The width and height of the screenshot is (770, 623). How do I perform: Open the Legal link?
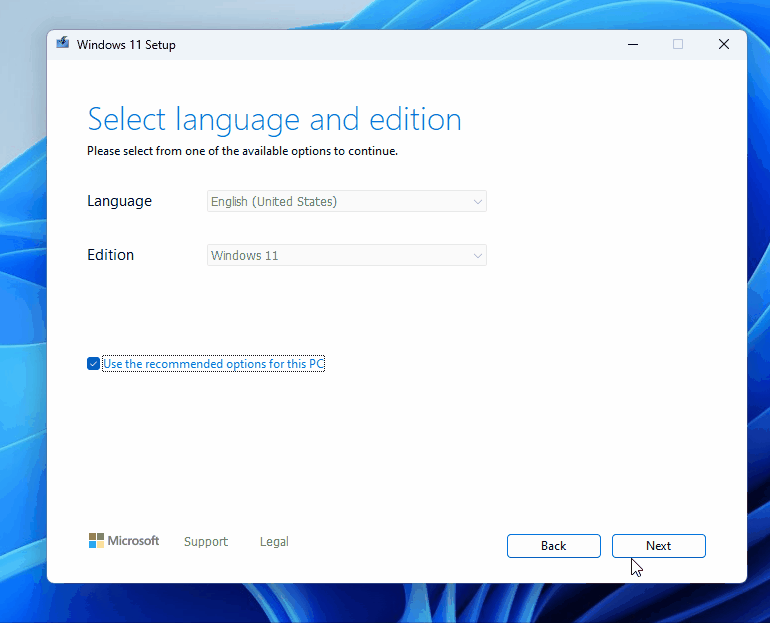[x=274, y=542]
